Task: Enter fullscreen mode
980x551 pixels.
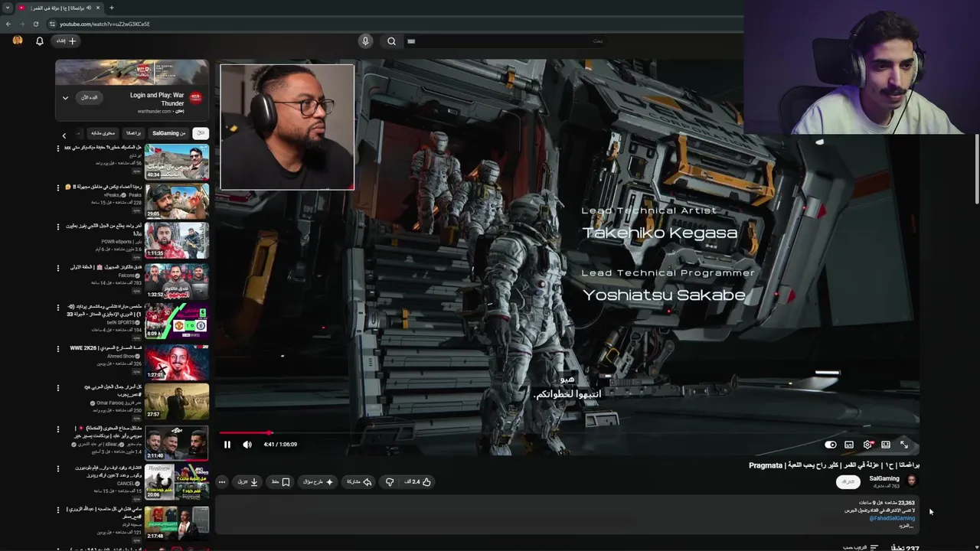Action: (904, 445)
